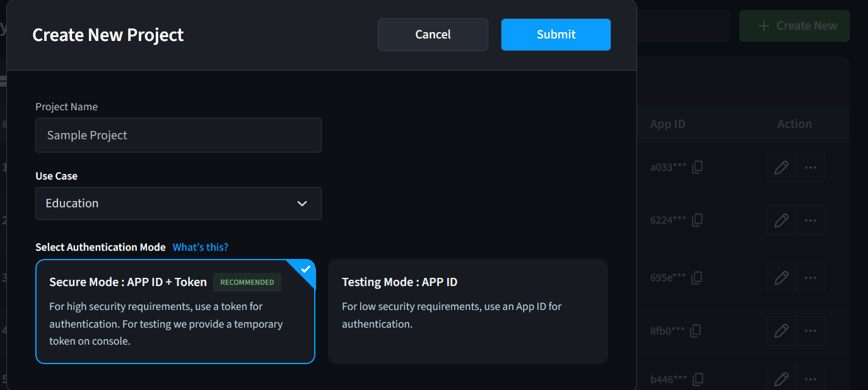Edit the project with App ID 695e***

click(x=781, y=277)
